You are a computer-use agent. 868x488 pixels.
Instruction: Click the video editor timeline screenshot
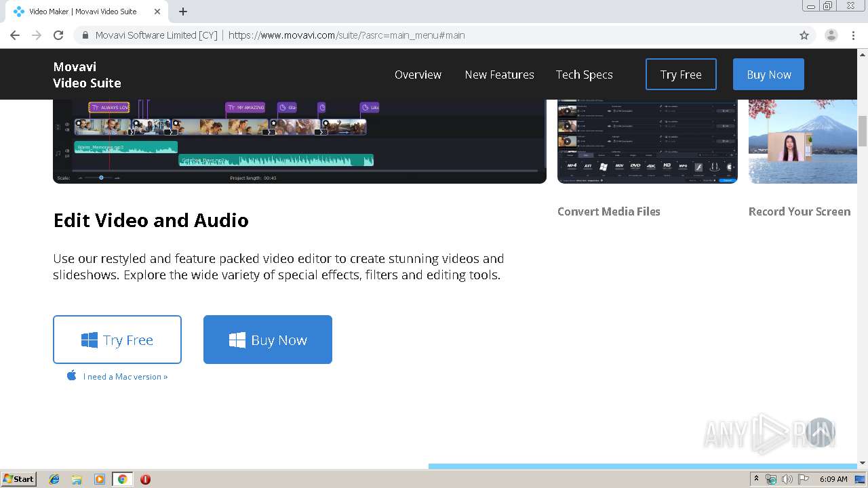tap(300, 142)
